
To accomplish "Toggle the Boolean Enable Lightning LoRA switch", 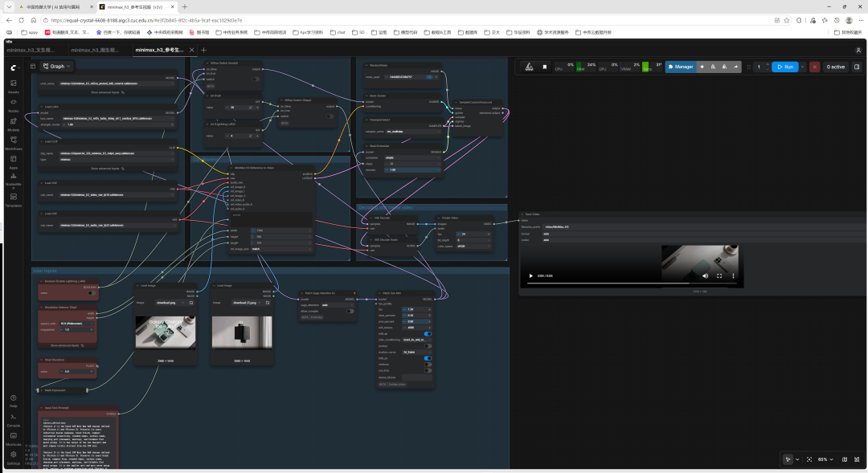I will [92, 293].
